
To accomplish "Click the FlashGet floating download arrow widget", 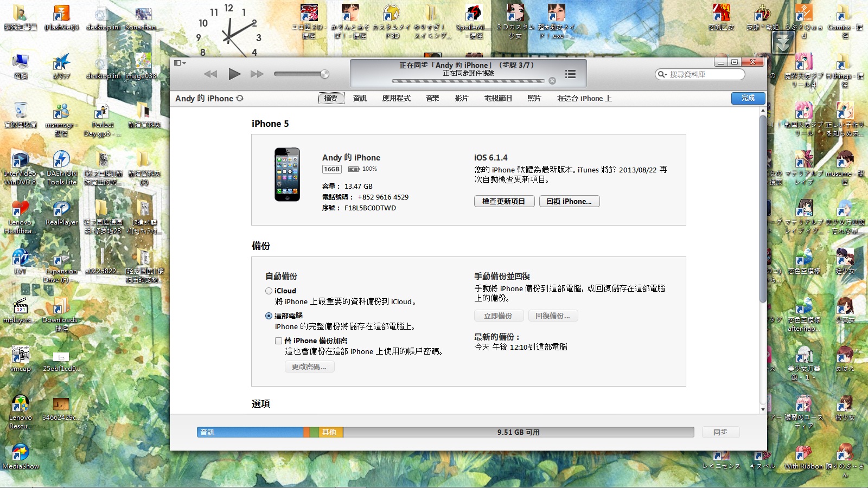I will 783,42.
